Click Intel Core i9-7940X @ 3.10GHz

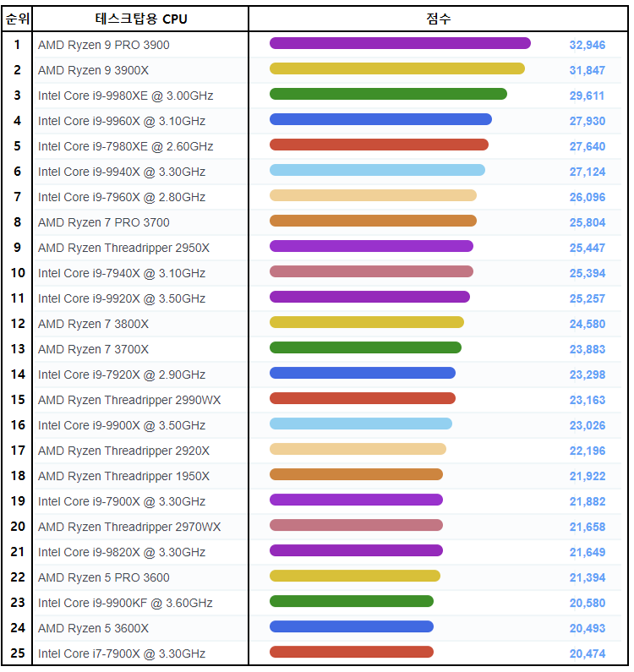[122, 273]
